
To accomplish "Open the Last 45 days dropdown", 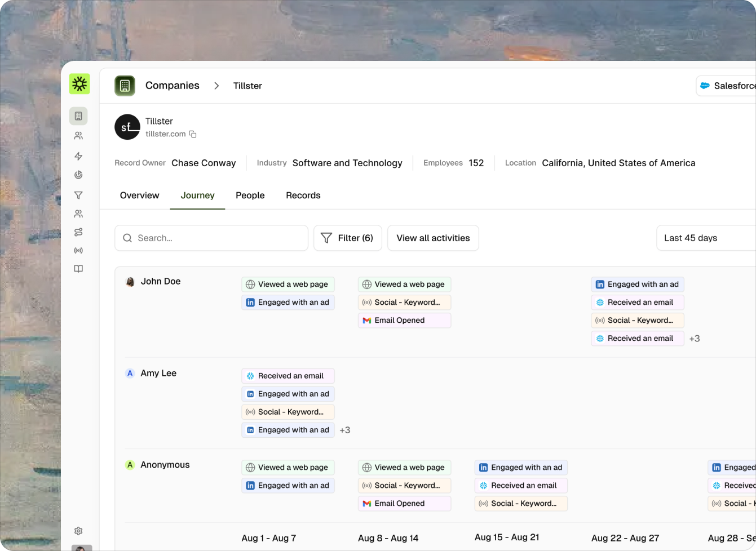I will click(706, 238).
